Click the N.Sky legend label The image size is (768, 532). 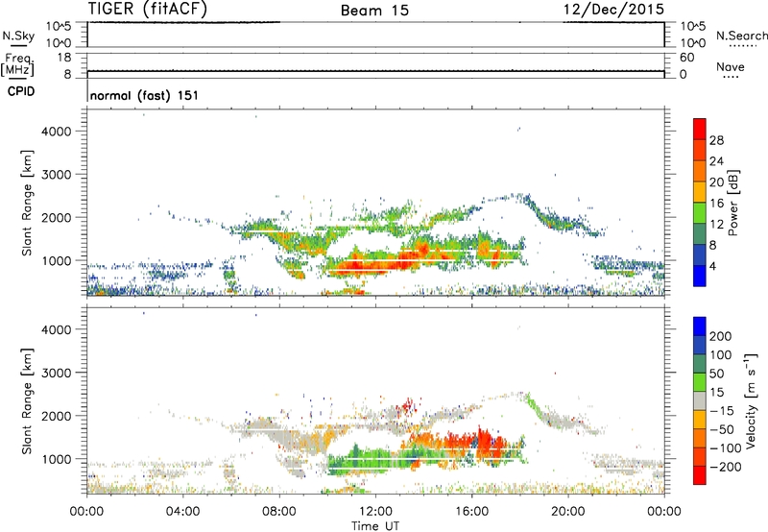tap(18, 36)
